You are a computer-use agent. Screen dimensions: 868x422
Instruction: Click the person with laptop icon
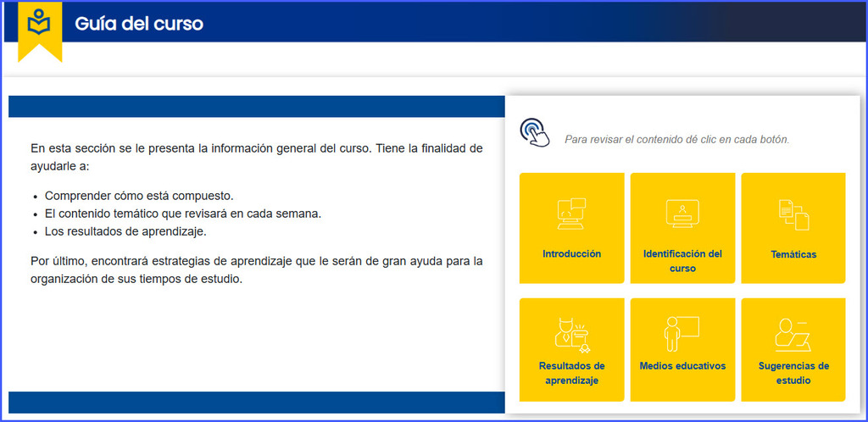(x=793, y=335)
